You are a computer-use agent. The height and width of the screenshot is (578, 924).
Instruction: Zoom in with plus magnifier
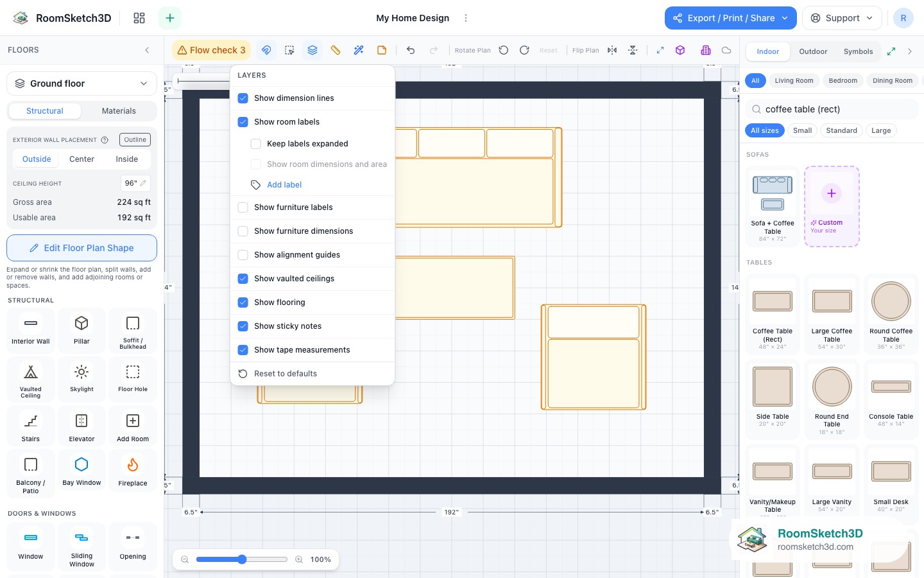[299, 559]
